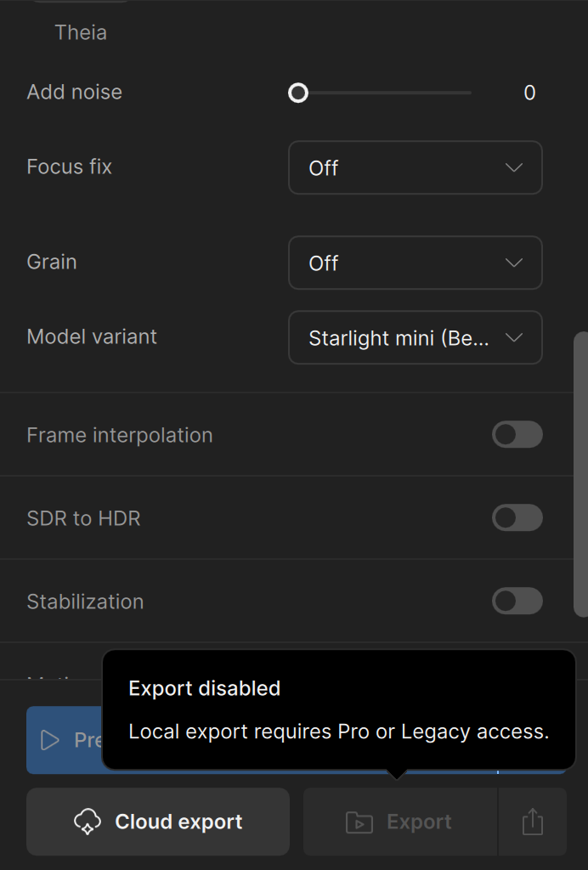Click the chevron arrow in Focus fix
The image size is (588, 870).
pyautogui.click(x=514, y=167)
